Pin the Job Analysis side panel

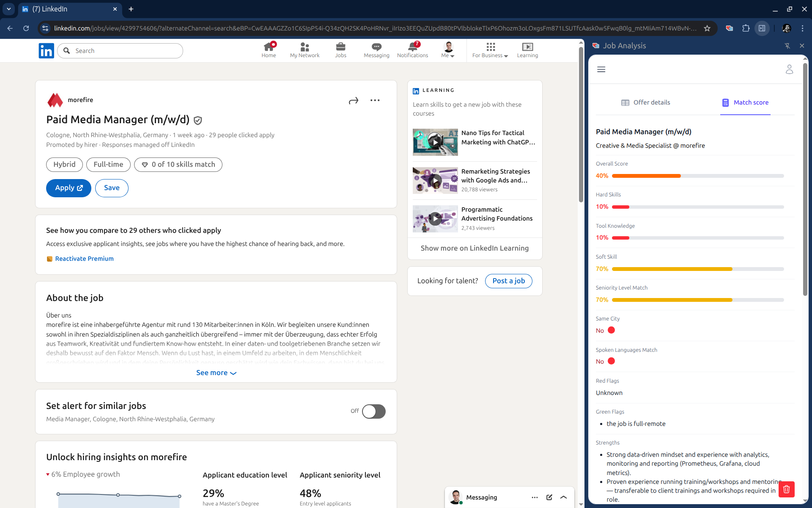click(787, 46)
